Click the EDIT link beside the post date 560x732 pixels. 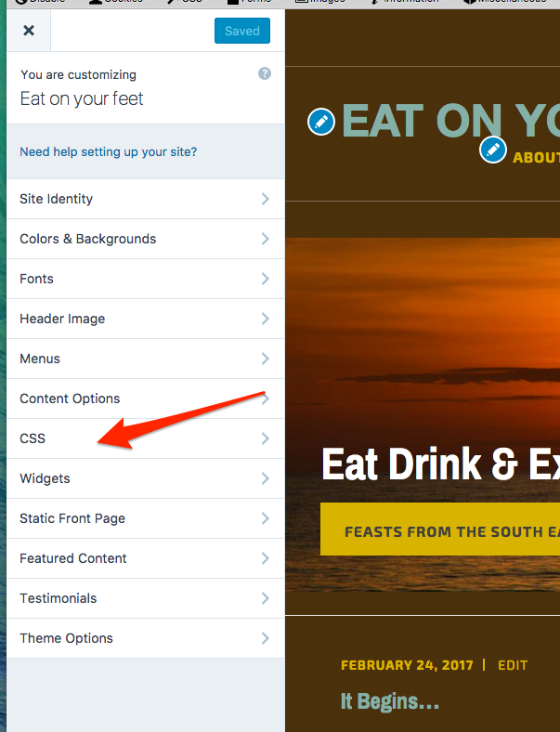[x=513, y=665]
